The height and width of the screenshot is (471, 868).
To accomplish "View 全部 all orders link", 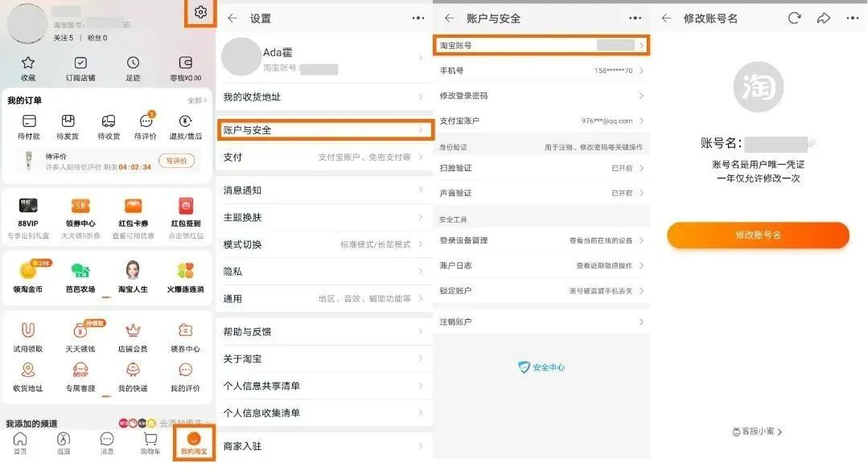I will click(196, 100).
